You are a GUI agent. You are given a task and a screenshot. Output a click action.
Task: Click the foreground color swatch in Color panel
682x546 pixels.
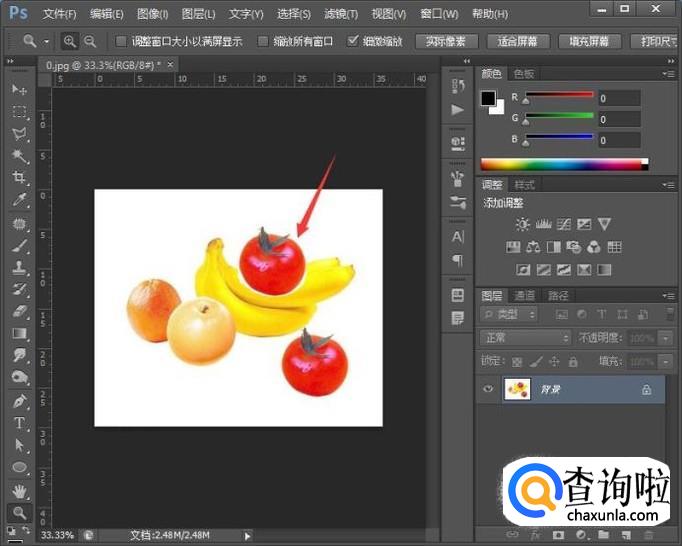[488, 98]
